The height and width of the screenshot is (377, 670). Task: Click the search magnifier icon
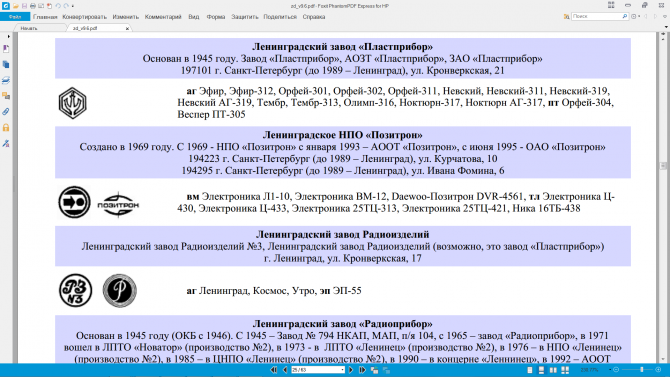pos(625,16)
